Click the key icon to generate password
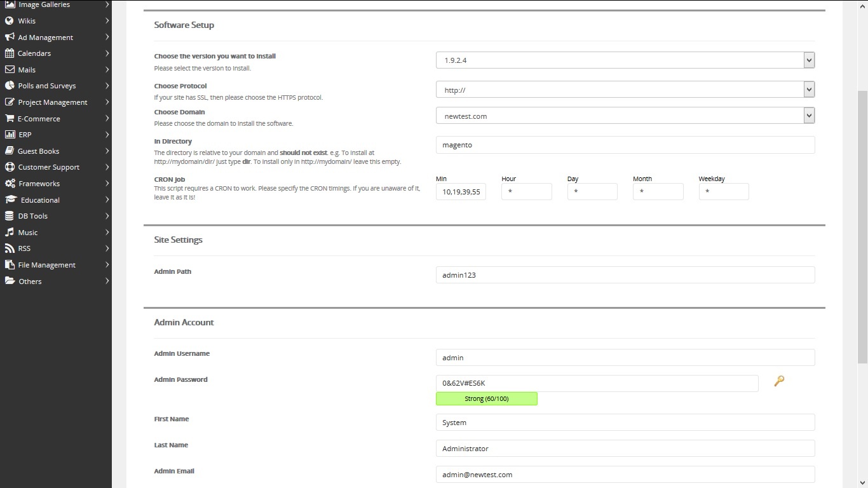868x488 pixels. tap(779, 381)
